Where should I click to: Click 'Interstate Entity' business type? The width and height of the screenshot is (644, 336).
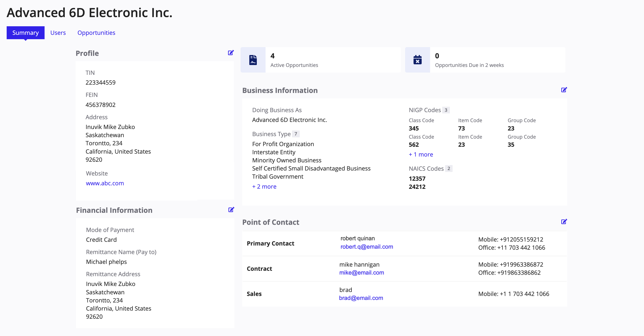[x=274, y=152]
